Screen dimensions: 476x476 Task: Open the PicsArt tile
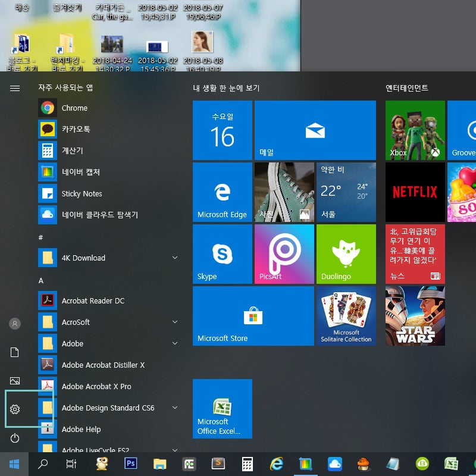coord(284,254)
